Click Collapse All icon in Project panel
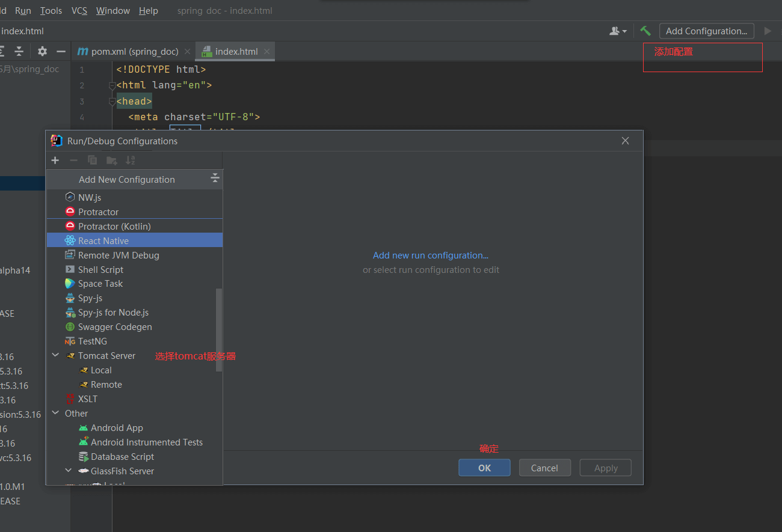 (19, 51)
